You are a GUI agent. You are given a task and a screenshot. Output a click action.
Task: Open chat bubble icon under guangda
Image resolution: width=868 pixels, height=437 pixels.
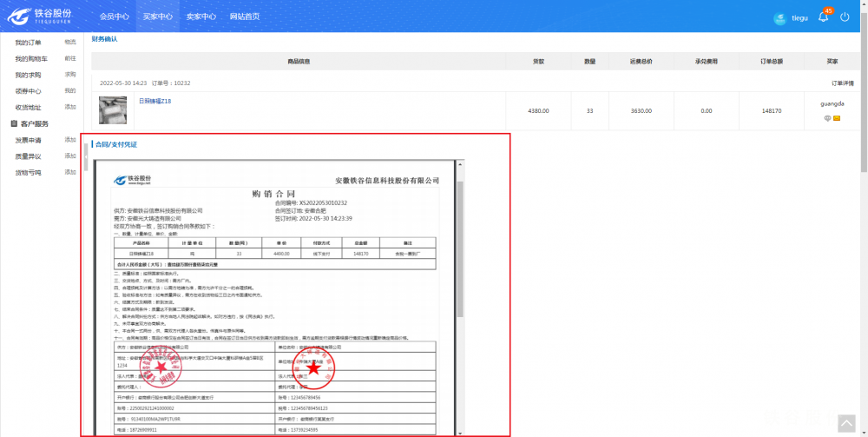(x=827, y=118)
